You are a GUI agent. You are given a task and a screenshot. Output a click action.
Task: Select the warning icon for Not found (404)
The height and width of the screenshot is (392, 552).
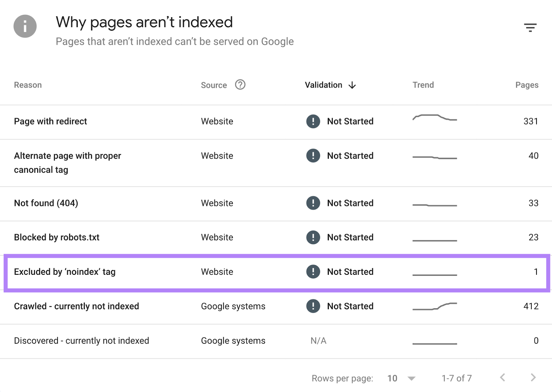point(313,203)
